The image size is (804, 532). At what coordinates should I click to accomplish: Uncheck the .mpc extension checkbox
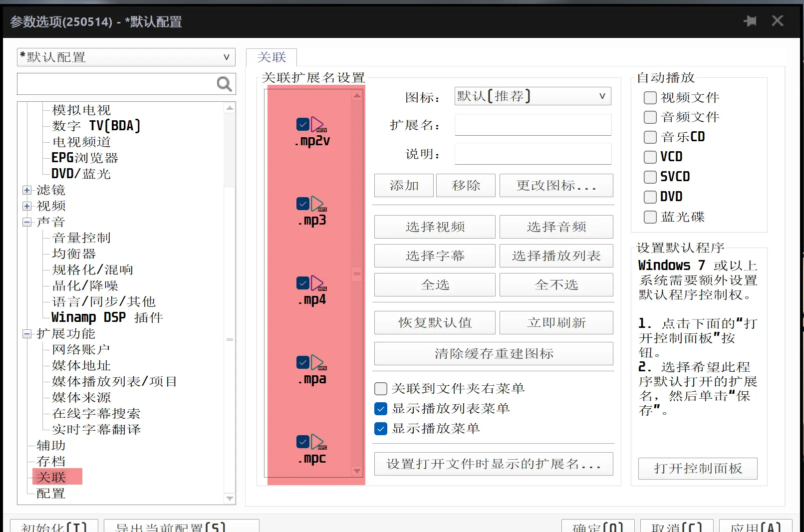(303, 441)
